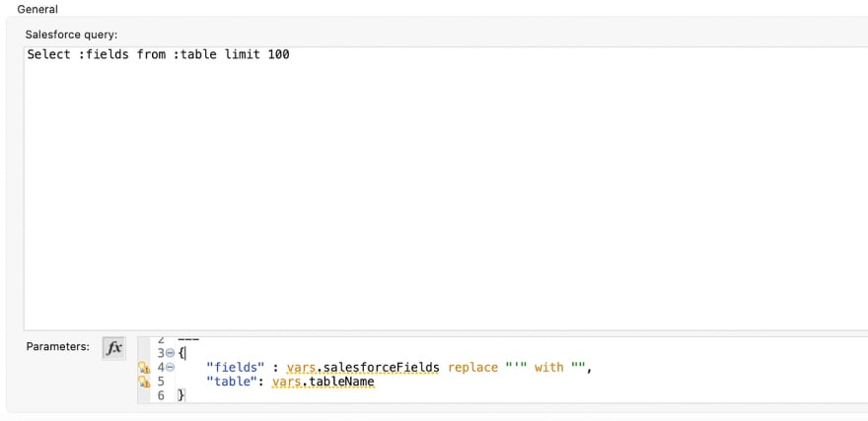
Task: Click the 'Parameters:' label
Action: (57, 347)
